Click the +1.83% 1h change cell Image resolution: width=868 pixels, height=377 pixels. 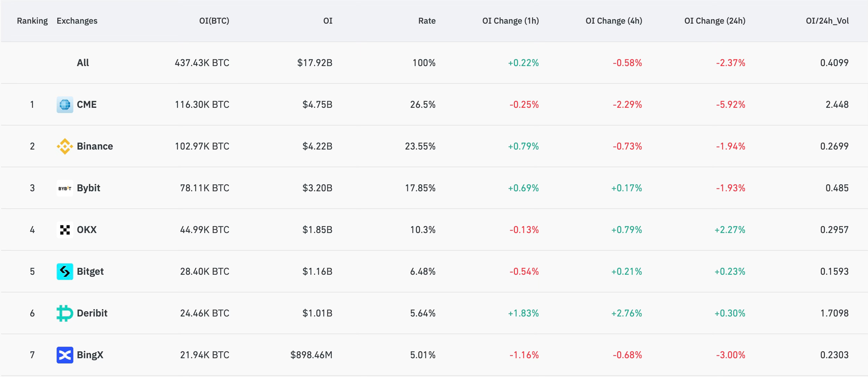point(523,313)
